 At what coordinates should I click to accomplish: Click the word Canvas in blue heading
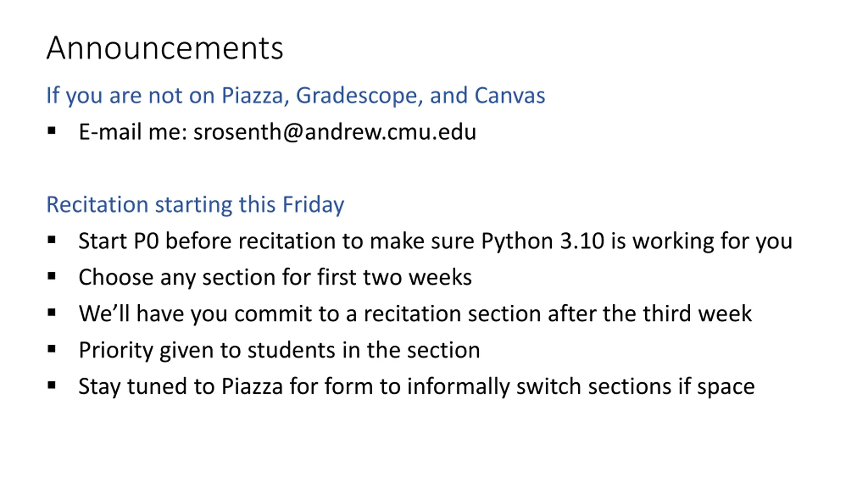tap(510, 95)
